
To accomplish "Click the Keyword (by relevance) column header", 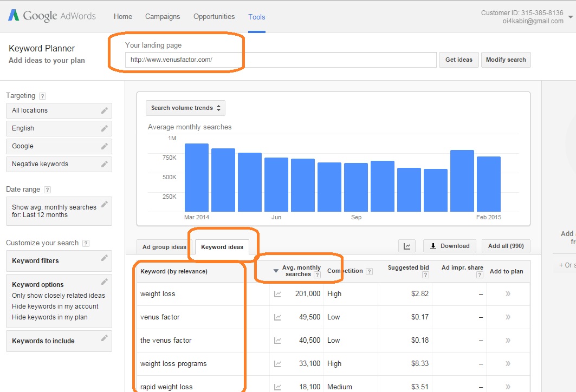I will (x=174, y=271).
